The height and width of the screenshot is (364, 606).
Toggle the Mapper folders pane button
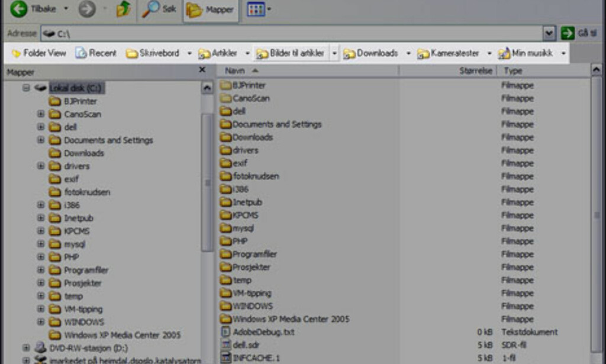click(x=211, y=9)
